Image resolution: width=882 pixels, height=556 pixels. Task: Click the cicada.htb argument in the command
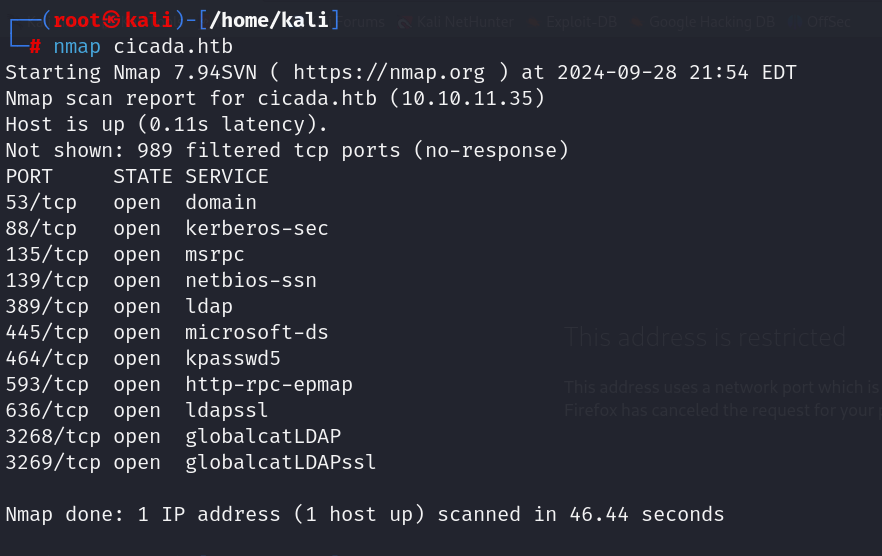(x=173, y=46)
